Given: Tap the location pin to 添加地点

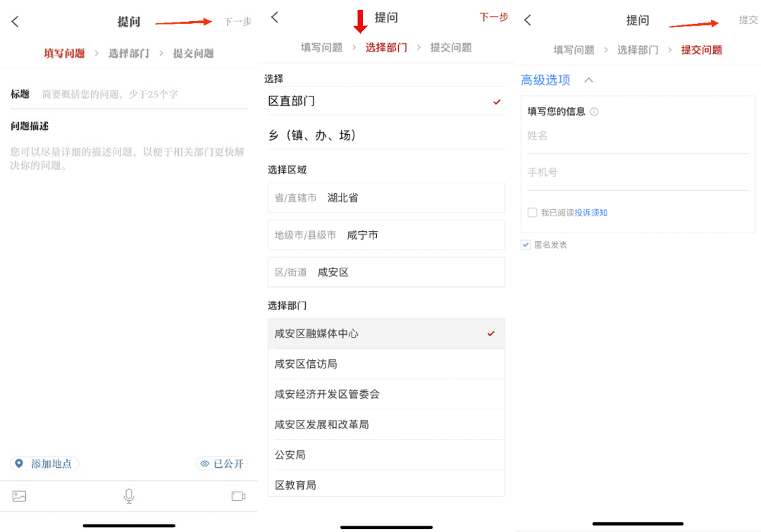Looking at the screenshot, I should click(19, 464).
